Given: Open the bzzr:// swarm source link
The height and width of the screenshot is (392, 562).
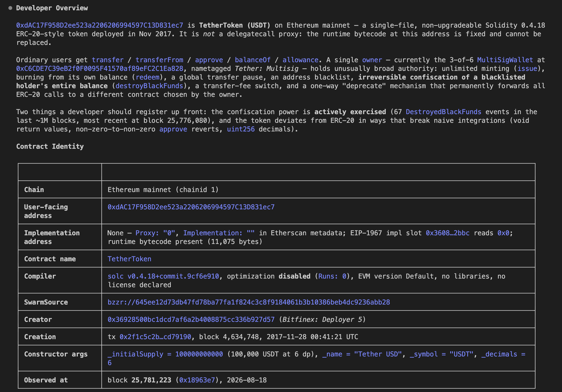Looking at the screenshot, I should pyautogui.click(x=249, y=302).
